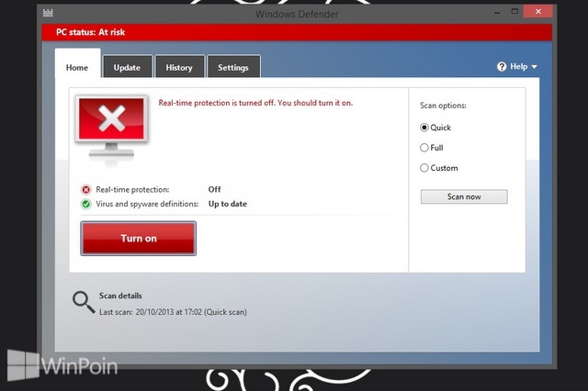This screenshot has width=588, height=391.
Task: Click the green check icon beside Virus definitions
Action: 85,204
